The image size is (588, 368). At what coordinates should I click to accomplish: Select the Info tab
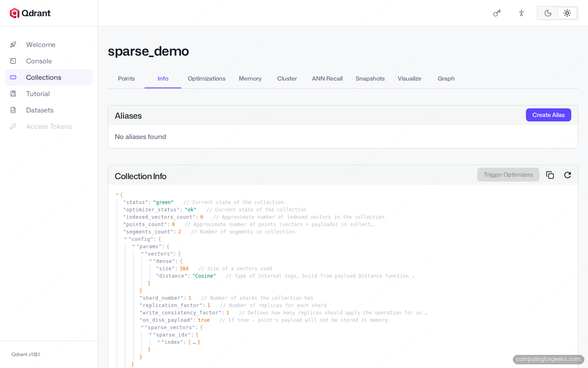tap(163, 79)
